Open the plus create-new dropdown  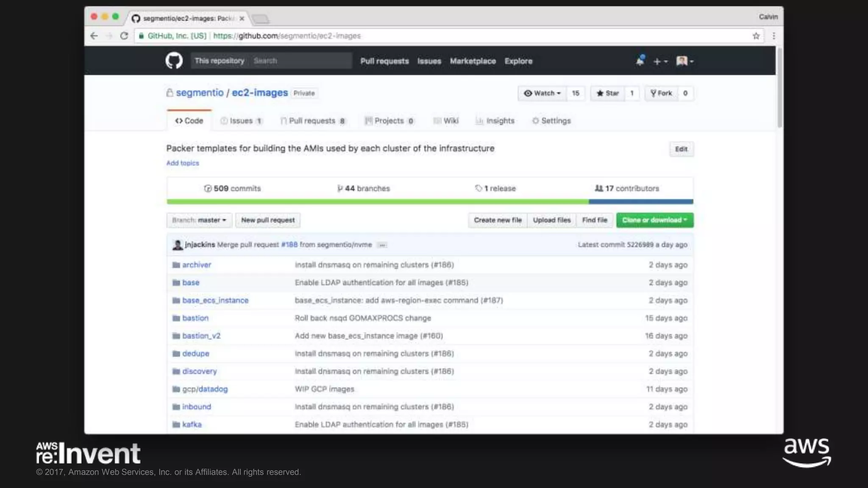(660, 61)
